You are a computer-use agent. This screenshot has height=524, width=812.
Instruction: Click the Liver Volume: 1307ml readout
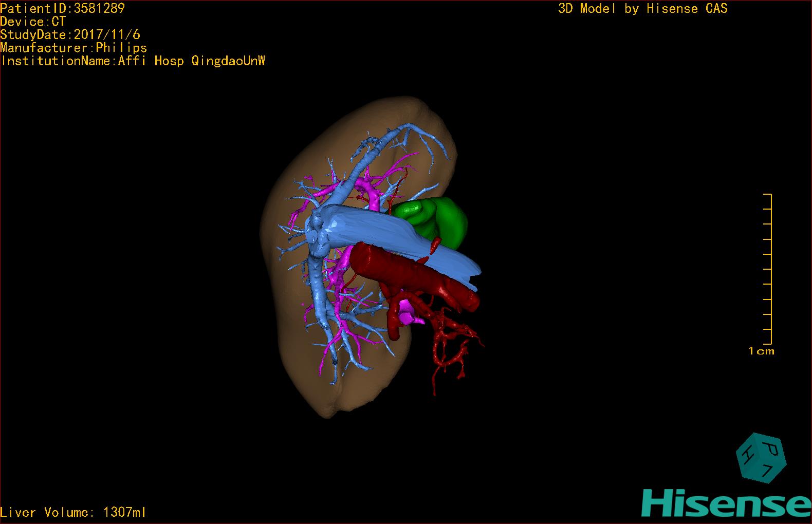point(73,512)
